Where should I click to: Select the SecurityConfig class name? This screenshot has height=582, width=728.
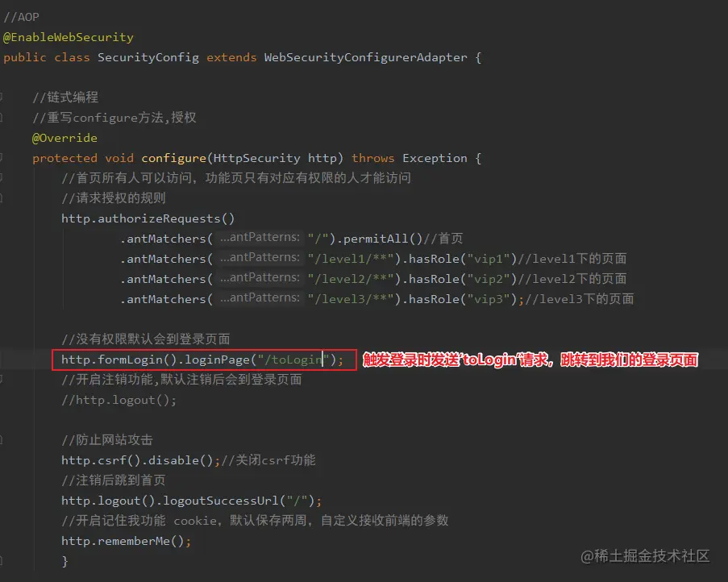coord(148,57)
